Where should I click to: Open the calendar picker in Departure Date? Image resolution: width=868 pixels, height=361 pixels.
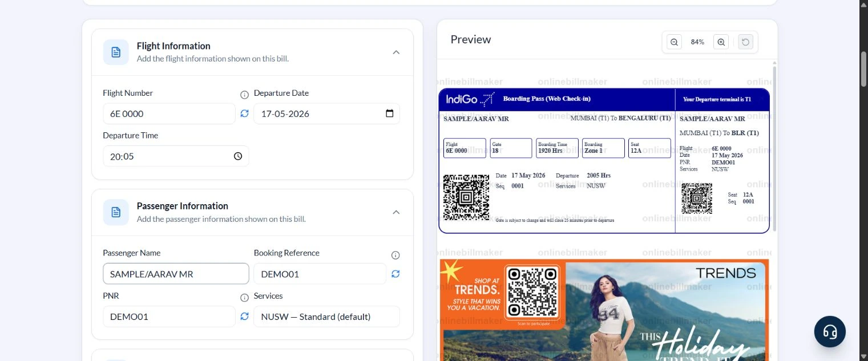(x=390, y=113)
